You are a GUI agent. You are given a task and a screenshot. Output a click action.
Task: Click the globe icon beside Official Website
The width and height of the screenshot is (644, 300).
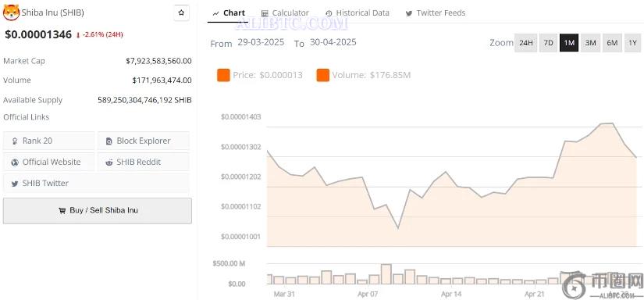15,162
